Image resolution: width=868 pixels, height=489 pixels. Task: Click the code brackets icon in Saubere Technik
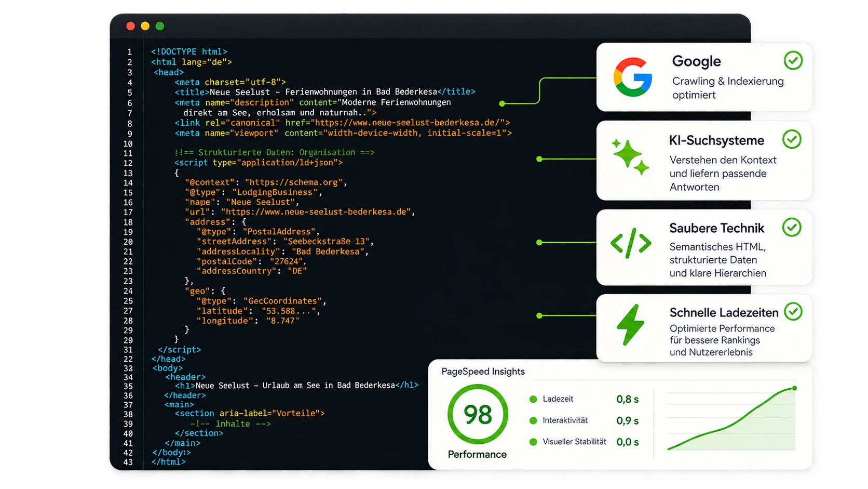[631, 243]
